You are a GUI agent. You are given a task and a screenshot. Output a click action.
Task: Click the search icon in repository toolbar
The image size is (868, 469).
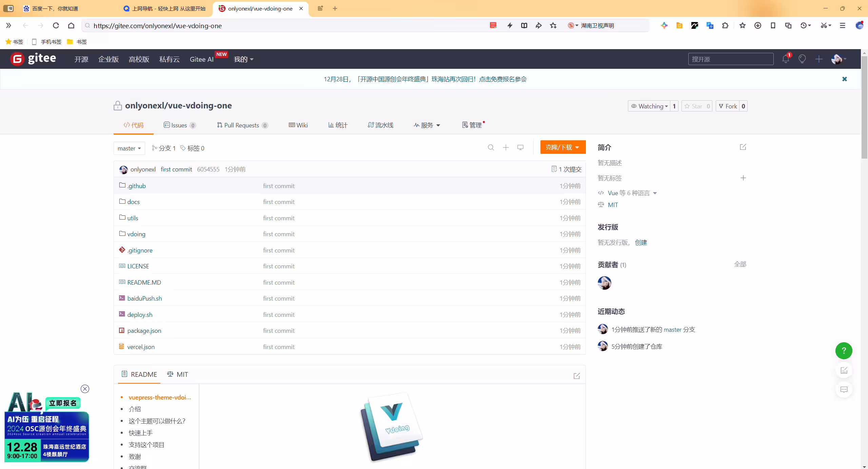491,147
